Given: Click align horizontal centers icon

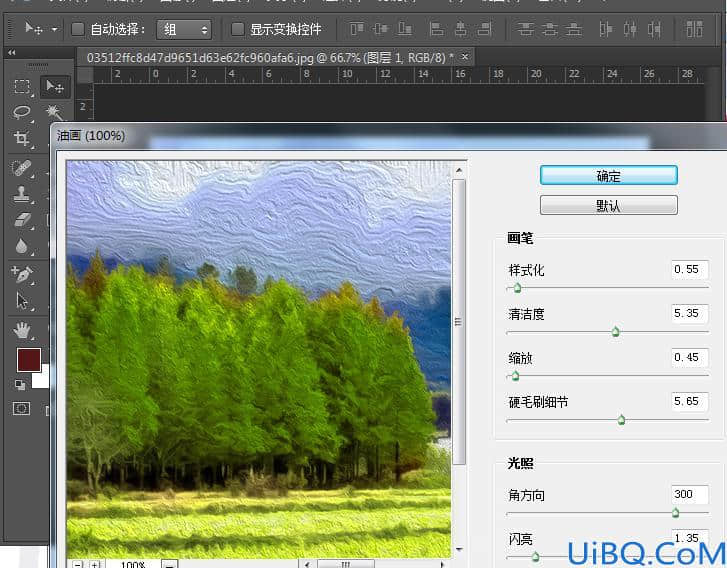Looking at the screenshot, I should [460, 29].
